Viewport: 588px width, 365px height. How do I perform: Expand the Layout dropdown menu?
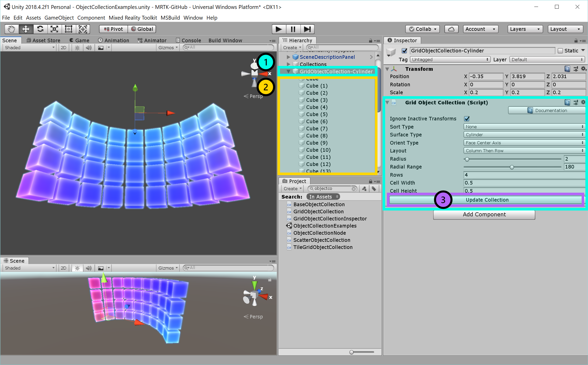[523, 150]
